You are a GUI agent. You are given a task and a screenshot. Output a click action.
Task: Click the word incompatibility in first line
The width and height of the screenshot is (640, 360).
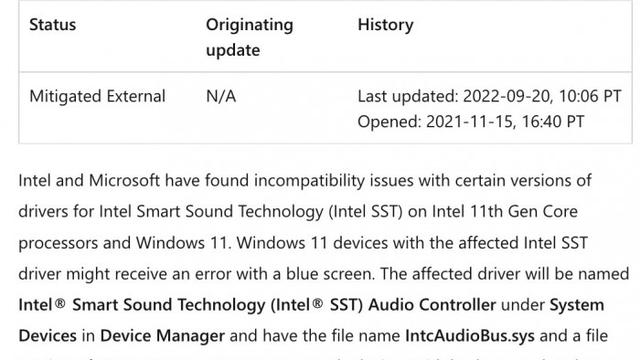[x=310, y=180]
